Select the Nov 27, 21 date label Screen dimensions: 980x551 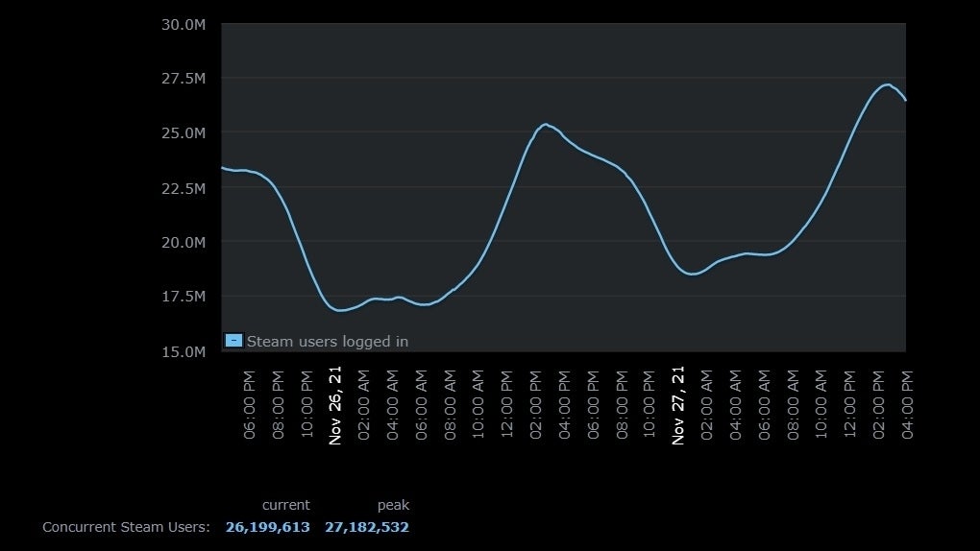(678, 404)
